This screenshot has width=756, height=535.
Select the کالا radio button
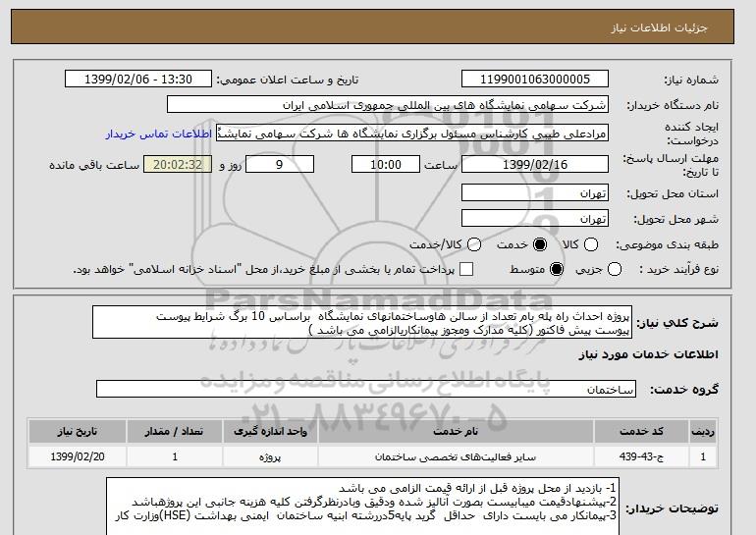point(591,244)
